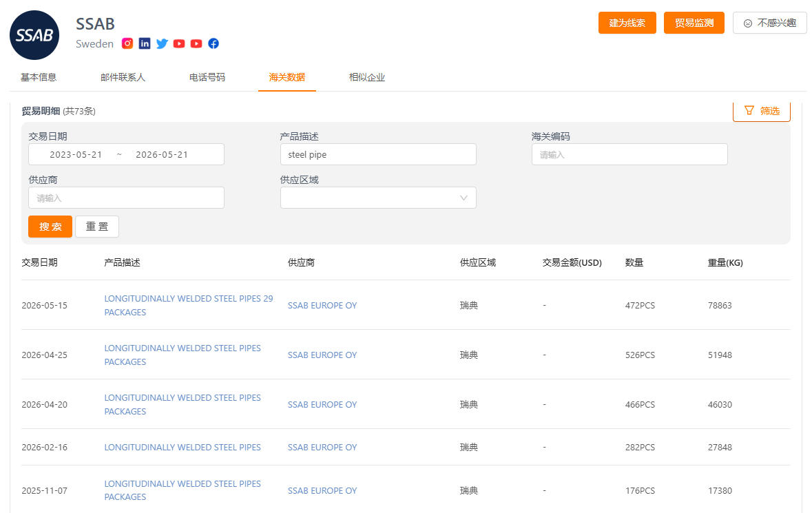Go to the 电话号码 tab
The height and width of the screenshot is (513, 812).
point(207,77)
